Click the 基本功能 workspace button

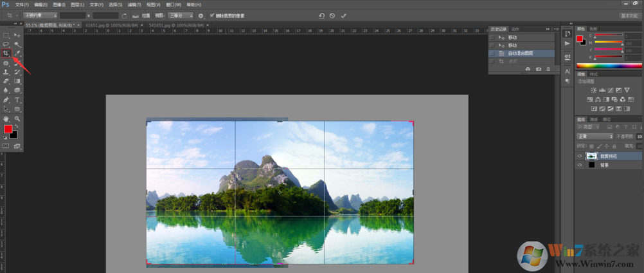[x=630, y=15]
